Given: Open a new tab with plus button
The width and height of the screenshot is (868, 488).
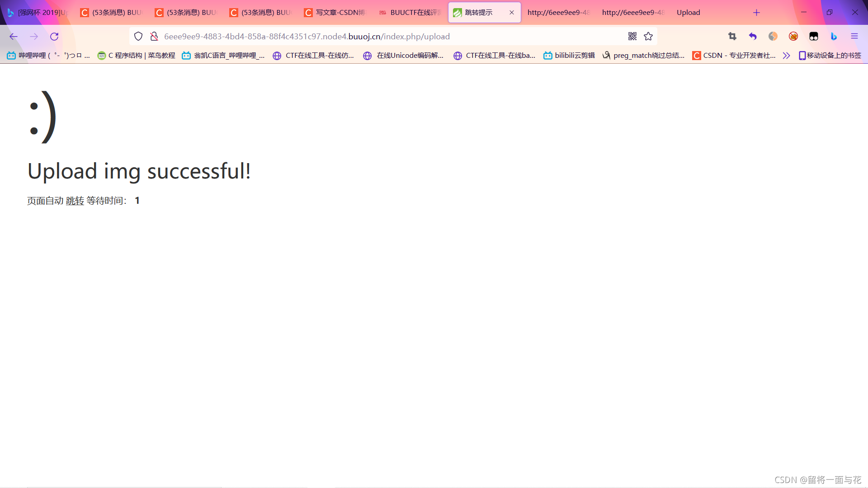Looking at the screenshot, I should 756,13.
